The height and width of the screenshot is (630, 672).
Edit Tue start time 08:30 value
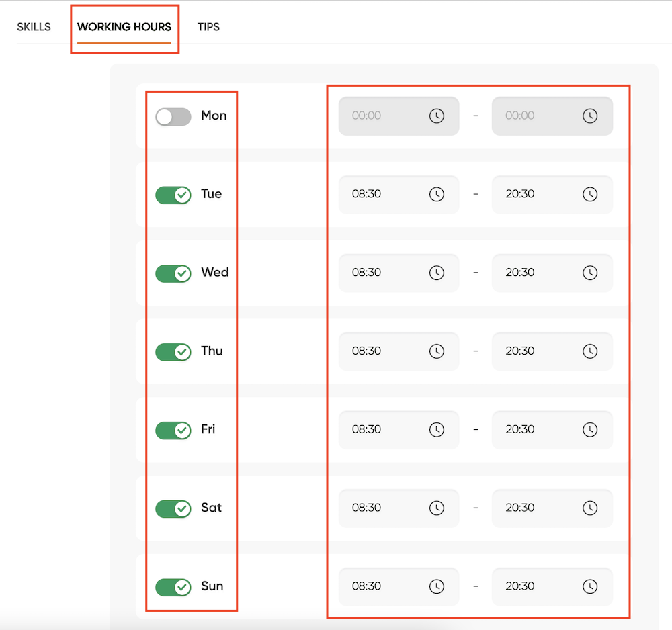pos(366,193)
